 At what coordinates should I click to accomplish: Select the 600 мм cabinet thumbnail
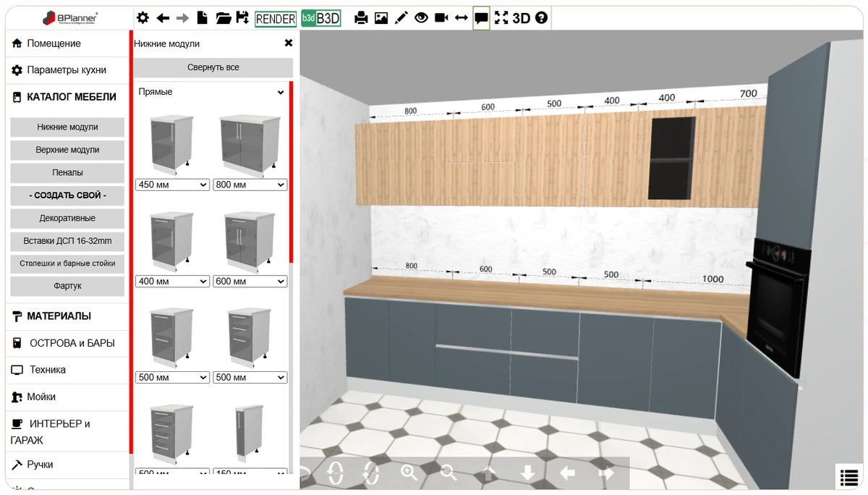tap(250, 241)
